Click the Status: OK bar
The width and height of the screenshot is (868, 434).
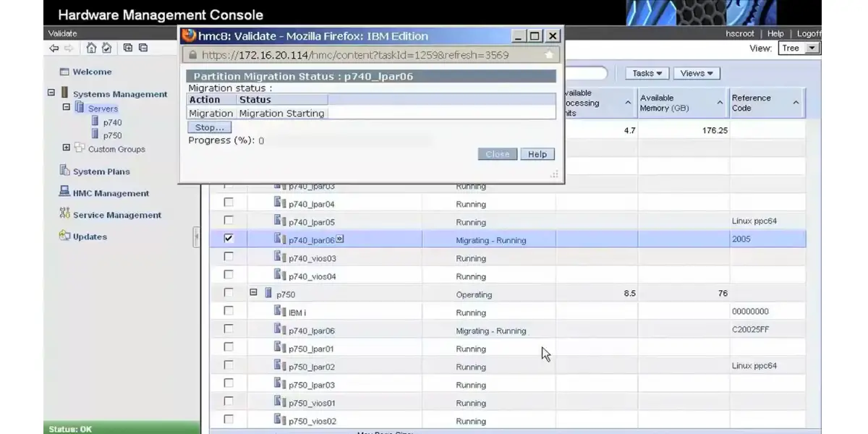pyautogui.click(x=122, y=428)
